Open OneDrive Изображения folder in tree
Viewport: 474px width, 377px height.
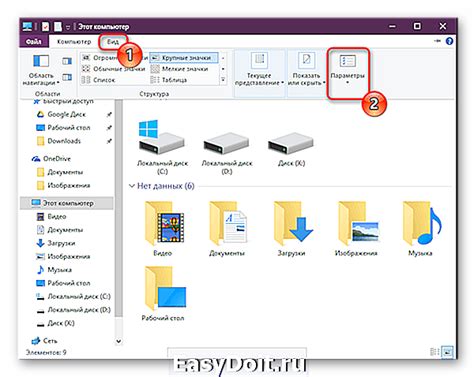point(69,185)
